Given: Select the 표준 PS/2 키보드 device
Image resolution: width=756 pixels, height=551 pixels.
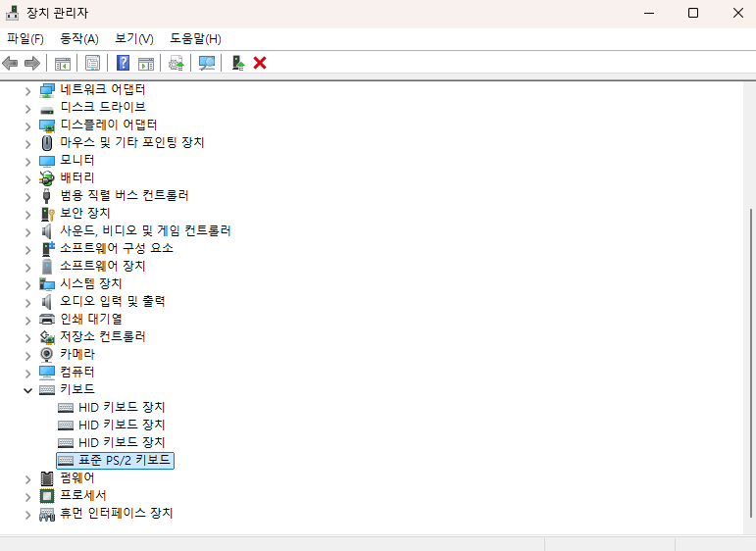Looking at the screenshot, I should coord(116,461).
